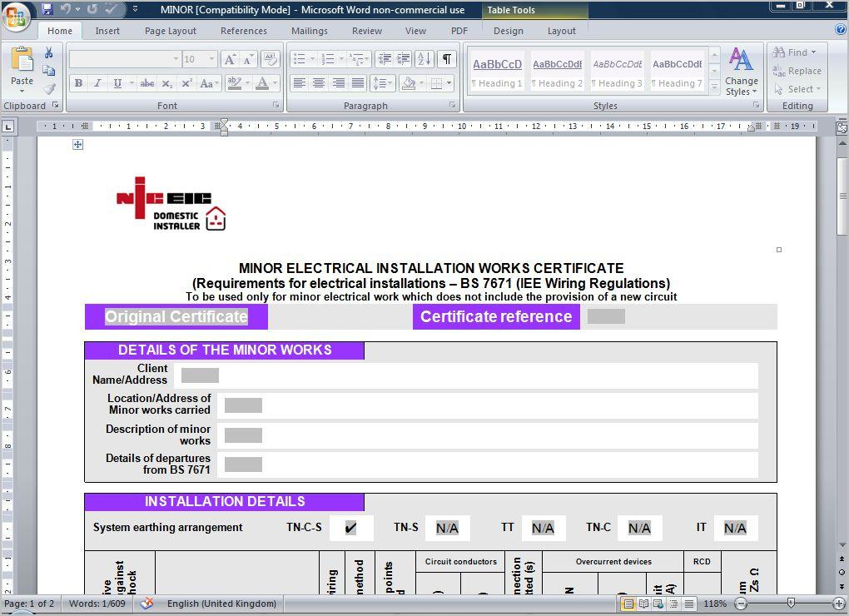This screenshot has height=616, width=849.
Task: Open Word Help question mark icon
Action: (x=841, y=29)
